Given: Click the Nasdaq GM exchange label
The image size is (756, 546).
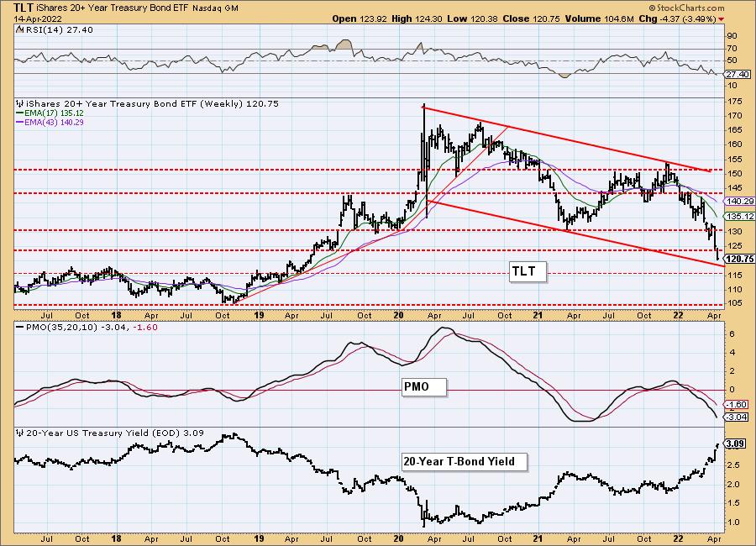Looking at the screenshot, I should [x=216, y=8].
